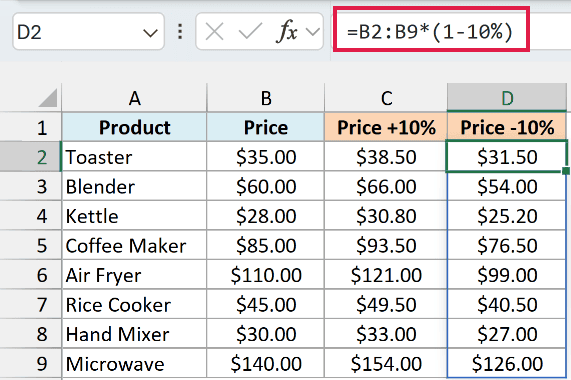Select row 3 header
The width and height of the screenshot is (571, 380).
click(31, 186)
